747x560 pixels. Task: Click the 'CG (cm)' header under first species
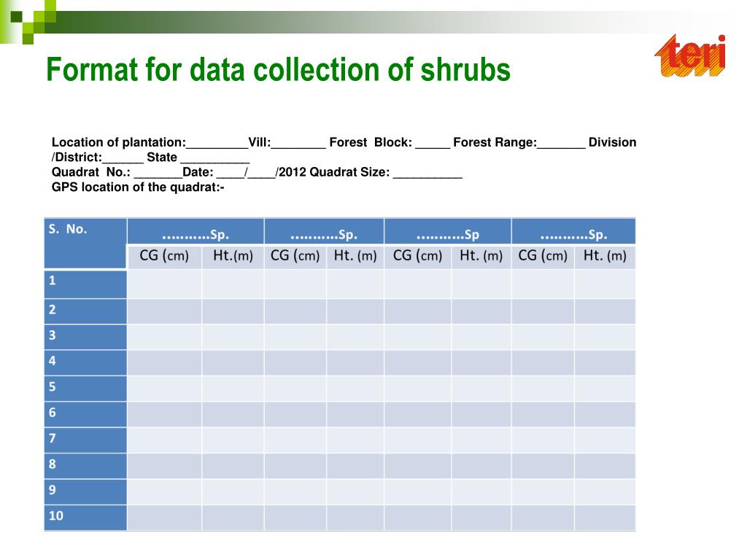pos(164,257)
